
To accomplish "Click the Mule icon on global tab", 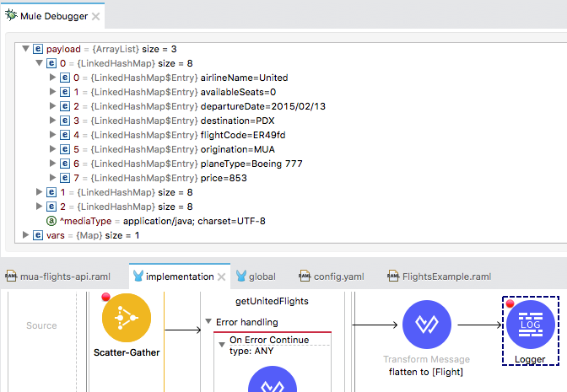I will 240,277.
